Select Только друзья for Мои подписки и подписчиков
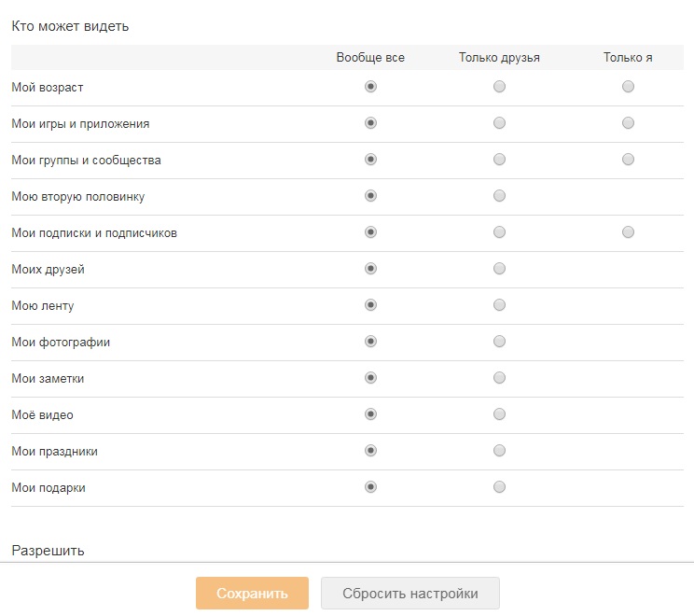Viewport: 694px width, 616px height. pyautogui.click(x=499, y=232)
